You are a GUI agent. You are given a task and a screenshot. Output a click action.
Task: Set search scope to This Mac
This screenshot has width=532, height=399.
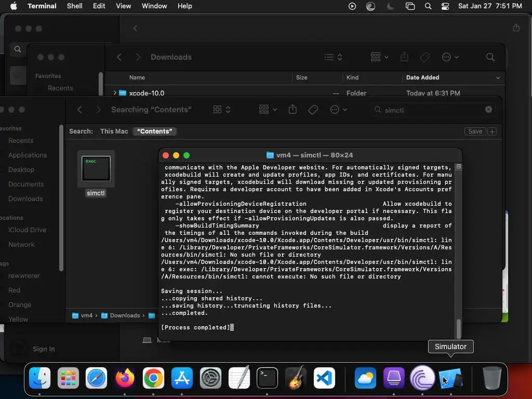pyautogui.click(x=114, y=131)
